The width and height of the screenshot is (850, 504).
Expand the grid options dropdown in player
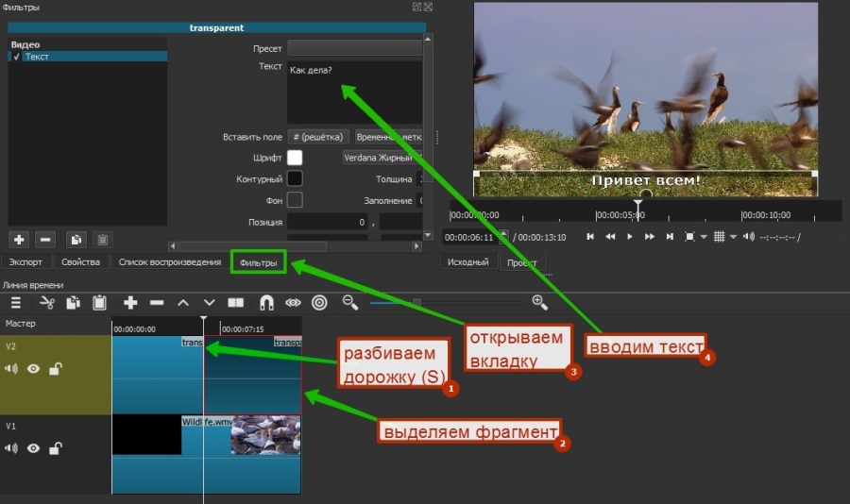click(x=733, y=237)
